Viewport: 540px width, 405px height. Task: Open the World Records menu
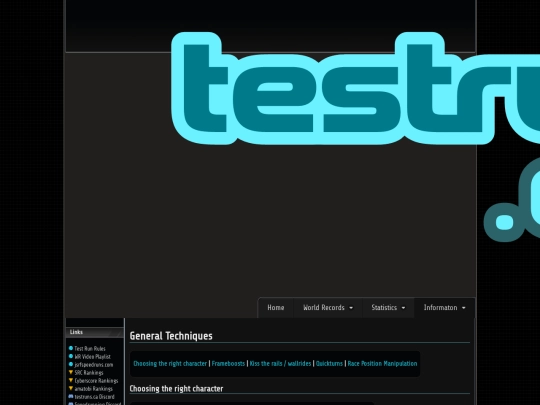328,308
